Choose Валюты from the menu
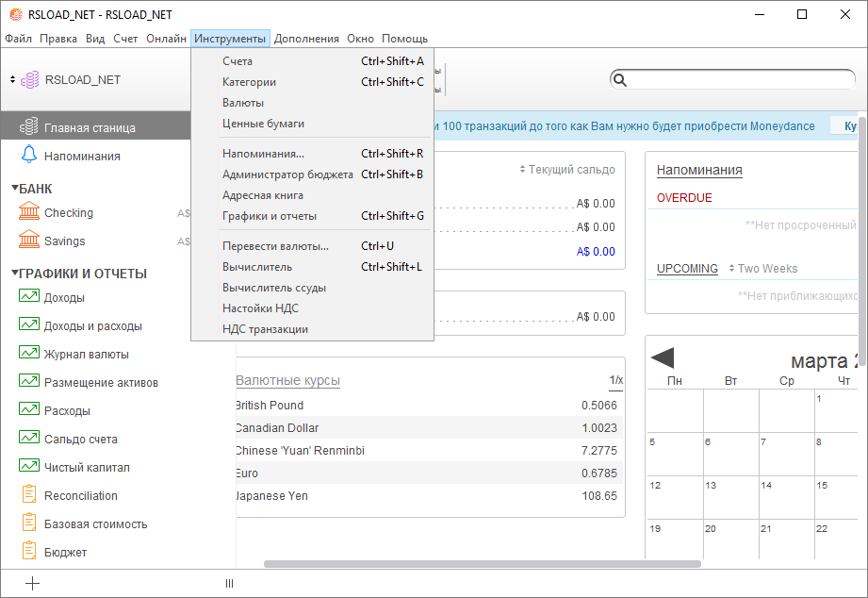Viewport: 868px width, 598px height. (x=312, y=103)
